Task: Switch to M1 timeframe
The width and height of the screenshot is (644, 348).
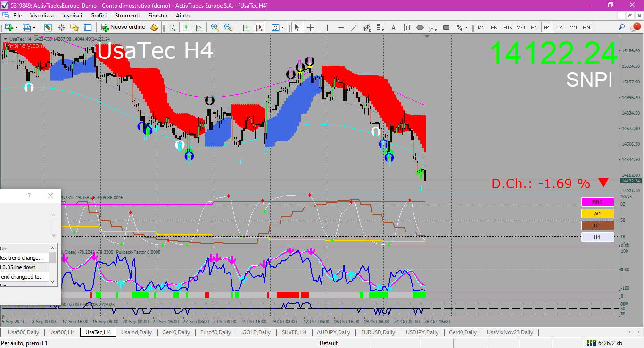Action: click(481, 27)
